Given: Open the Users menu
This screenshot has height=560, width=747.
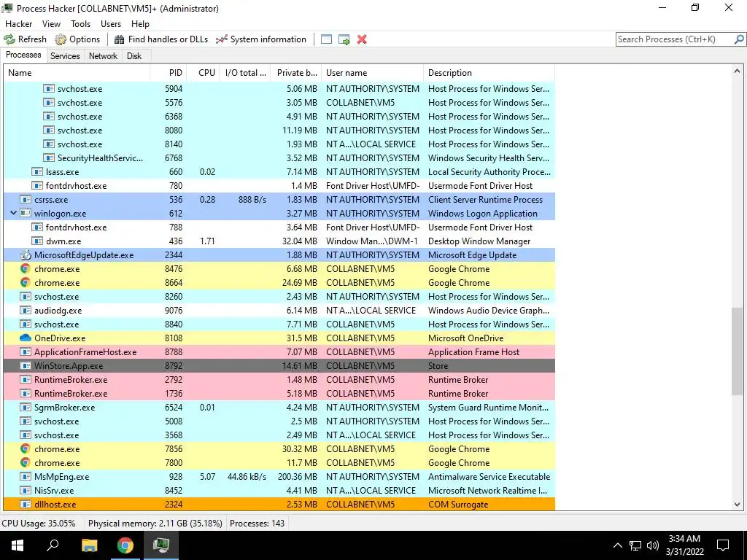Looking at the screenshot, I should 111,24.
